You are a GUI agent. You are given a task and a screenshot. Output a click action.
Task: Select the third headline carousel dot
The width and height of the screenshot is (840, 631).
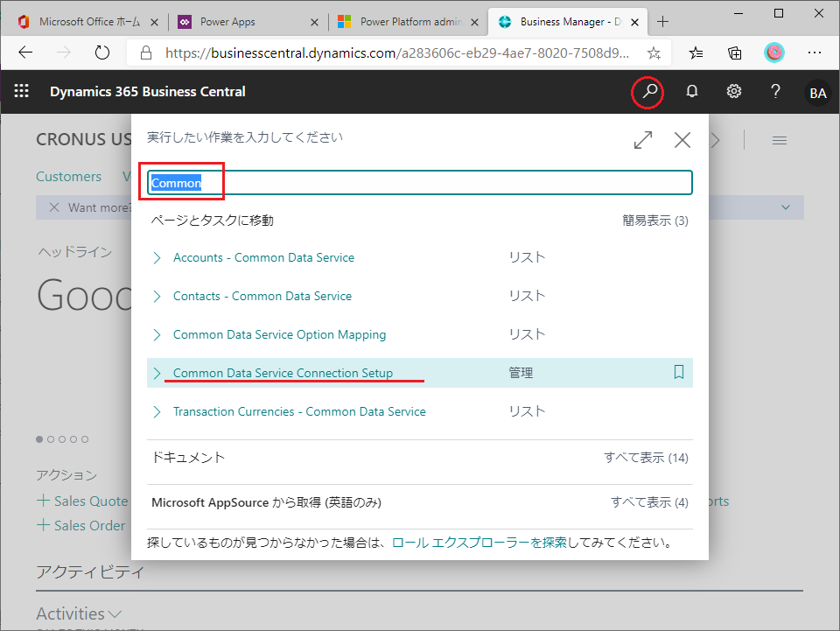tap(62, 439)
